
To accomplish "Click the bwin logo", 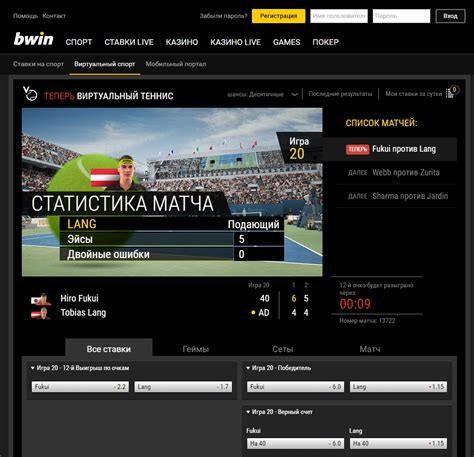I will tap(33, 39).
